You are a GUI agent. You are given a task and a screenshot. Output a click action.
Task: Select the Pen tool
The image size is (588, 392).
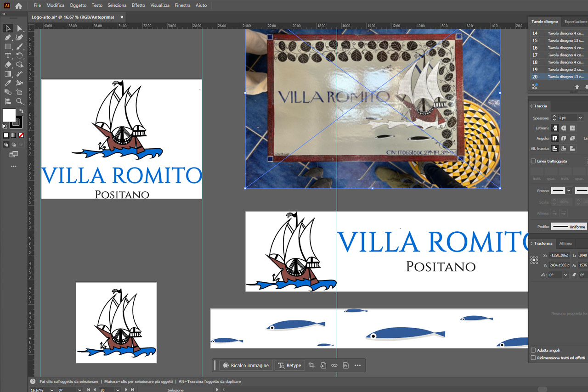(8, 38)
